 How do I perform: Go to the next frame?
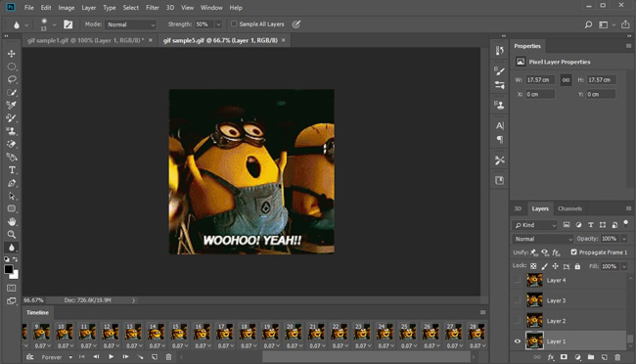(x=126, y=357)
